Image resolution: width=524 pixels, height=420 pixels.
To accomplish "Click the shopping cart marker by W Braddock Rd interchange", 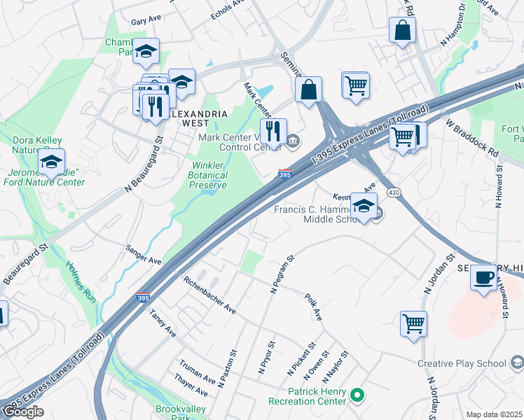I will [402, 138].
